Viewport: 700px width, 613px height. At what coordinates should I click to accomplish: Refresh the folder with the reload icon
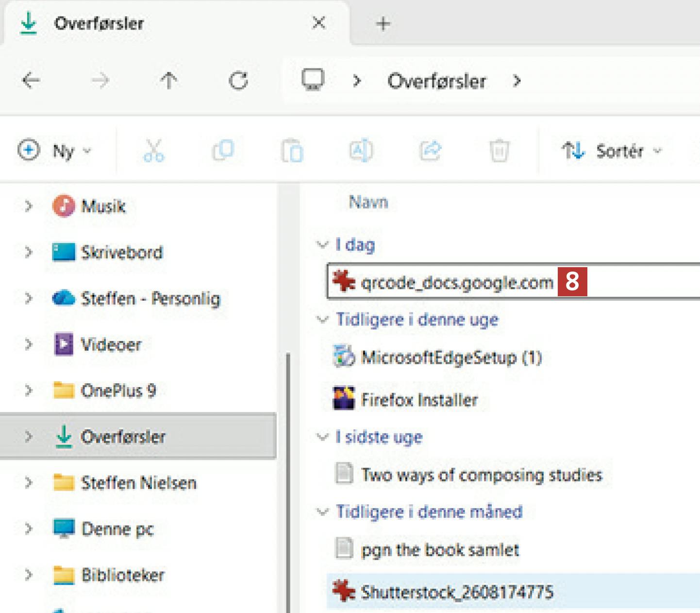238,81
